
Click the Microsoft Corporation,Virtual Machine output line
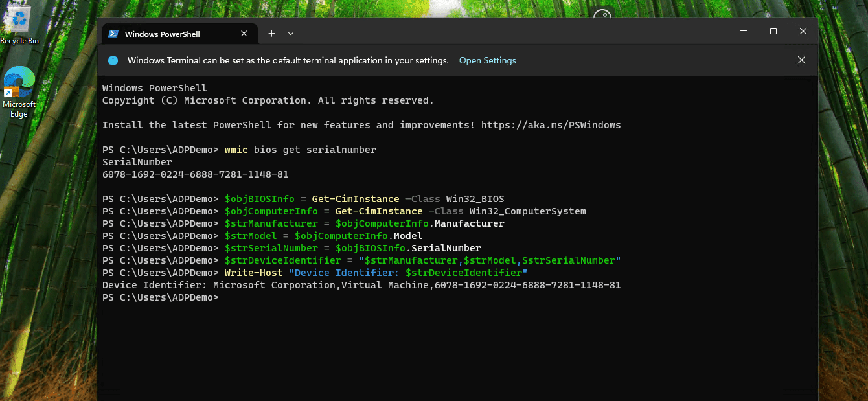coord(361,285)
